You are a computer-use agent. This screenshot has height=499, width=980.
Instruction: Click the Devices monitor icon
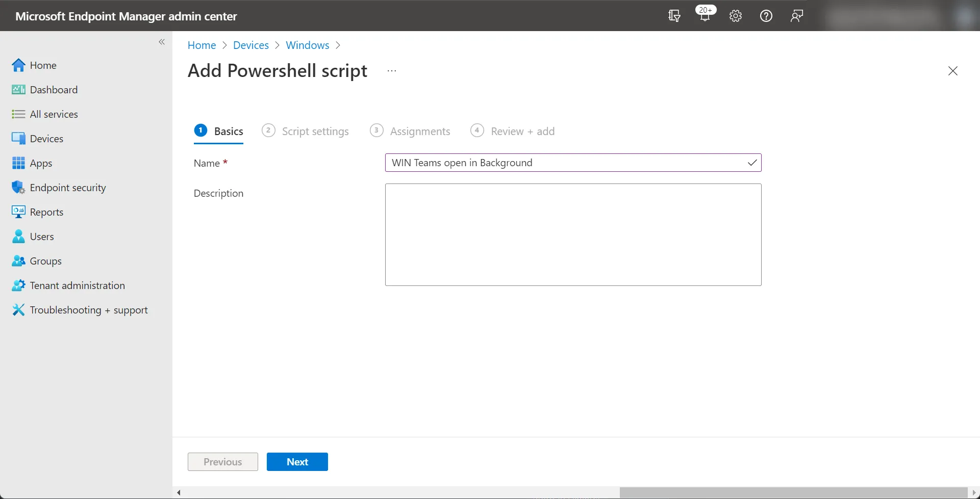pyautogui.click(x=18, y=139)
